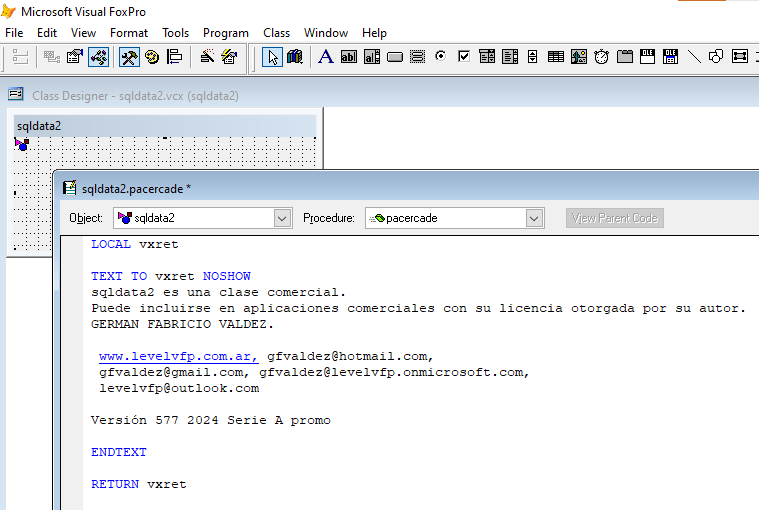Choose the Command Button control tool
759x510 pixels.
click(395, 57)
